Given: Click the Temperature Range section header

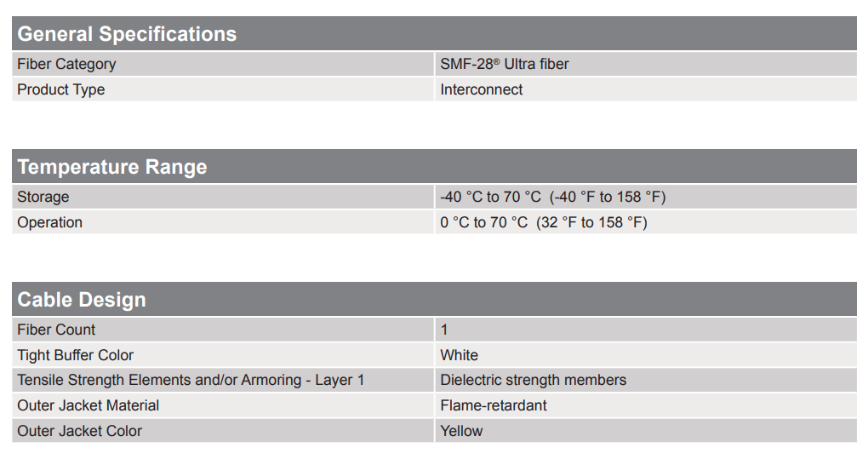Looking at the screenshot, I should [x=112, y=167].
